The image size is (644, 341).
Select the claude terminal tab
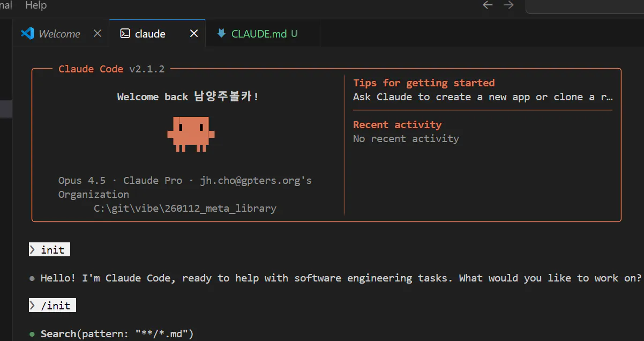[158, 34]
